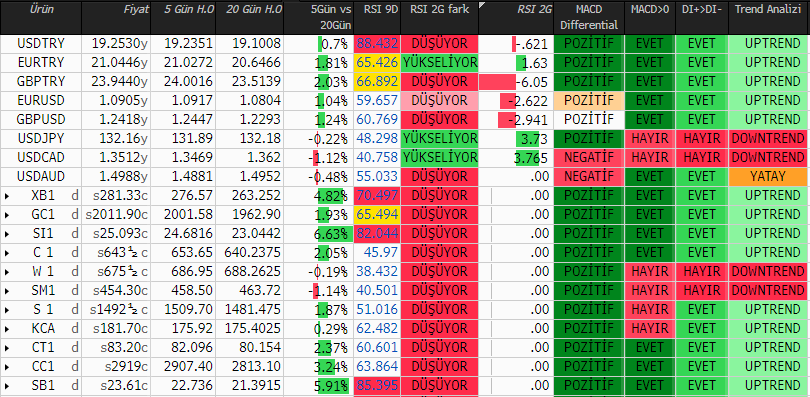The height and width of the screenshot is (397, 810).
Task: Click the MACD Differential header
Action: point(589,17)
